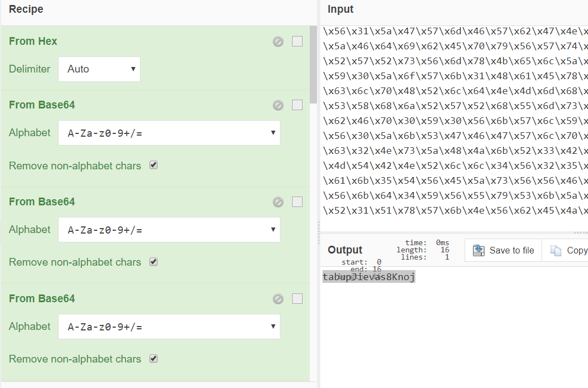The image size is (588, 388).
Task: Disable the first From Base64 operation
Action: pos(278,105)
